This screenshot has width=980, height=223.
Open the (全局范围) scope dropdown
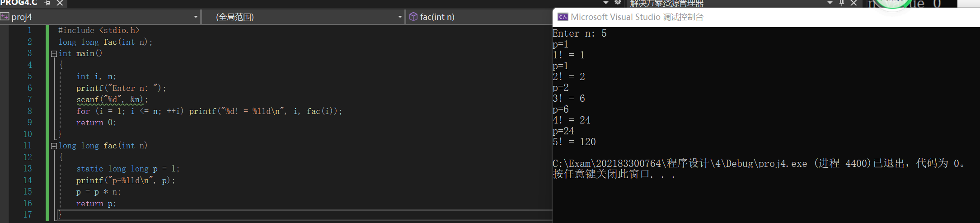pyautogui.click(x=400, y=17)
